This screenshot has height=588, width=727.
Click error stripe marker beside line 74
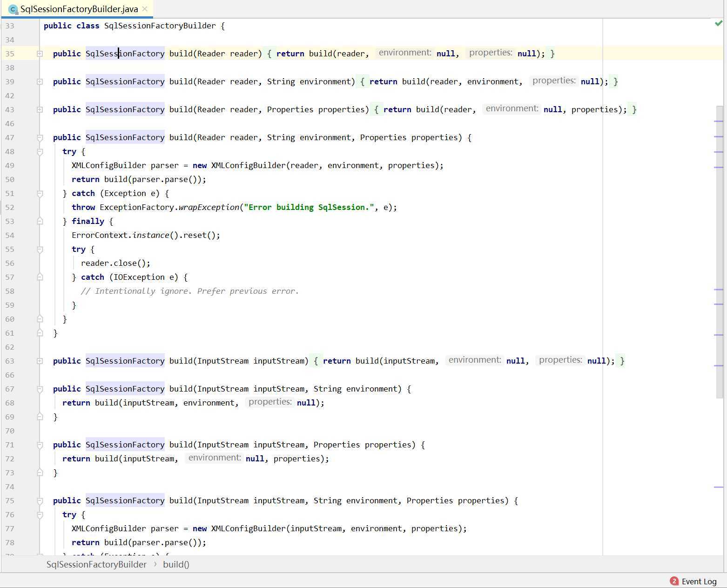tap(719, 487)
